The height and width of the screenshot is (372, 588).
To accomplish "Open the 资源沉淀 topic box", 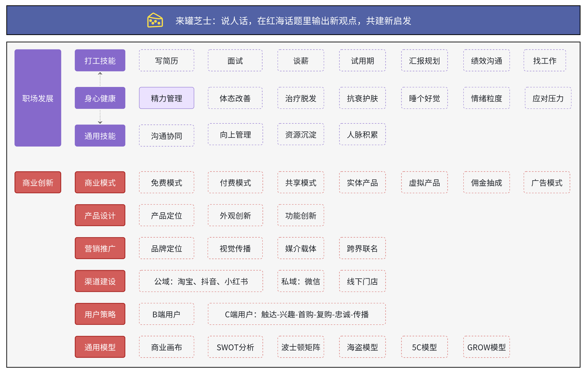I will pos(301,134).
